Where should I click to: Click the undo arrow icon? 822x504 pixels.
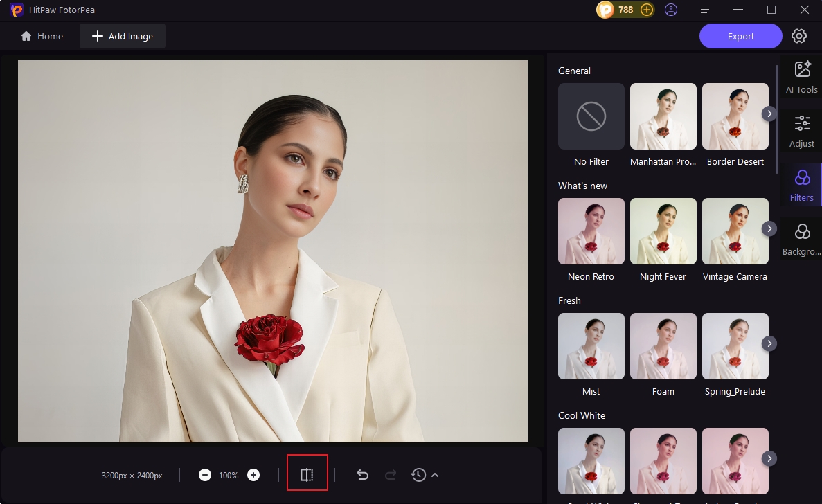click(x=362, y=475)
